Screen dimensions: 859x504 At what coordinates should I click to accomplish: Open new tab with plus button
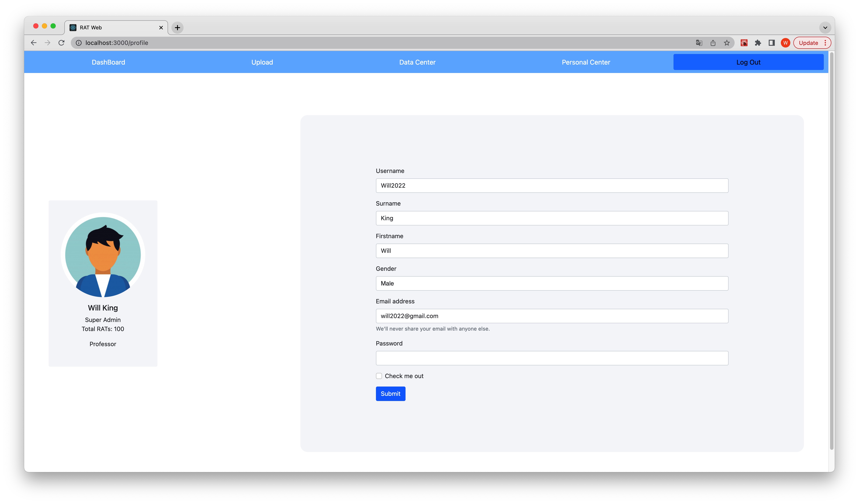coord(177,28)
